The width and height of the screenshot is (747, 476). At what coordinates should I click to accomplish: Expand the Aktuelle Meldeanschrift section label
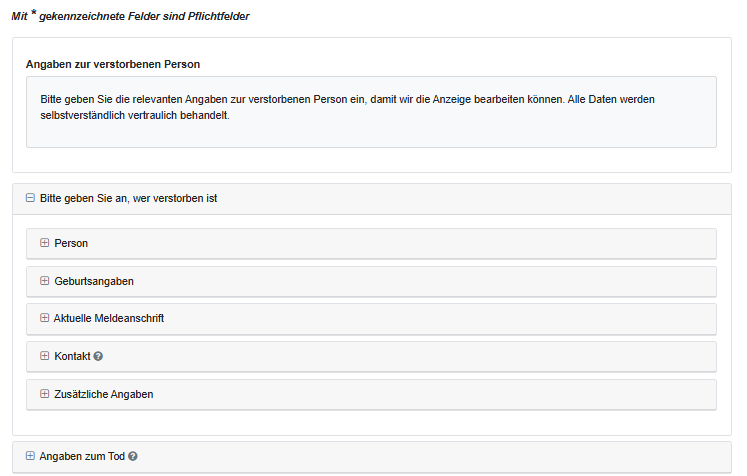109,318
